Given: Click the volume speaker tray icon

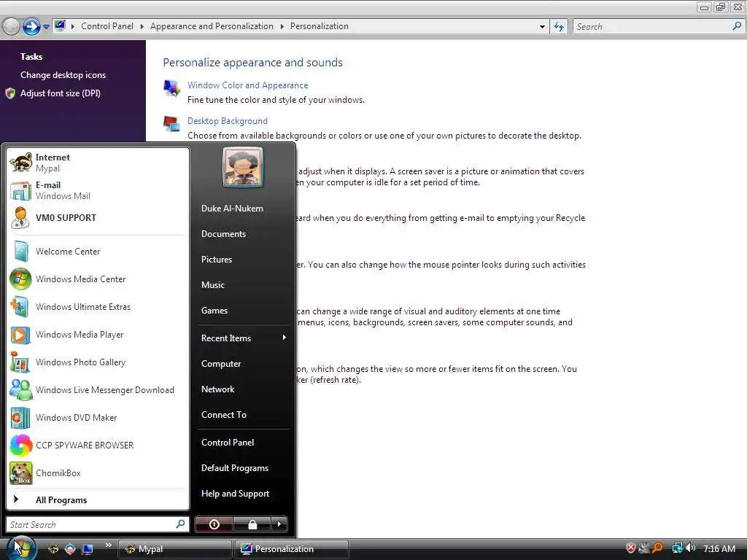Looking at the screenshot, I should 691,548.
